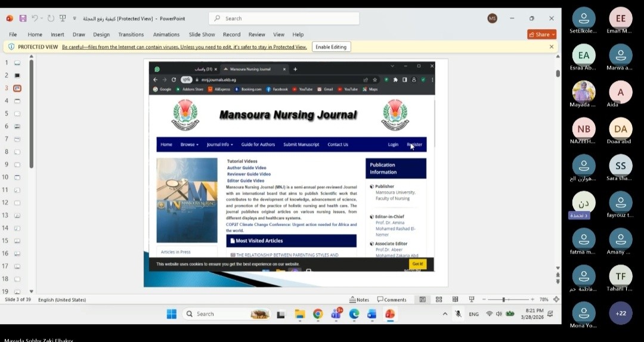Switch to Slide Sorter view icon

click(x=439, y=300)
